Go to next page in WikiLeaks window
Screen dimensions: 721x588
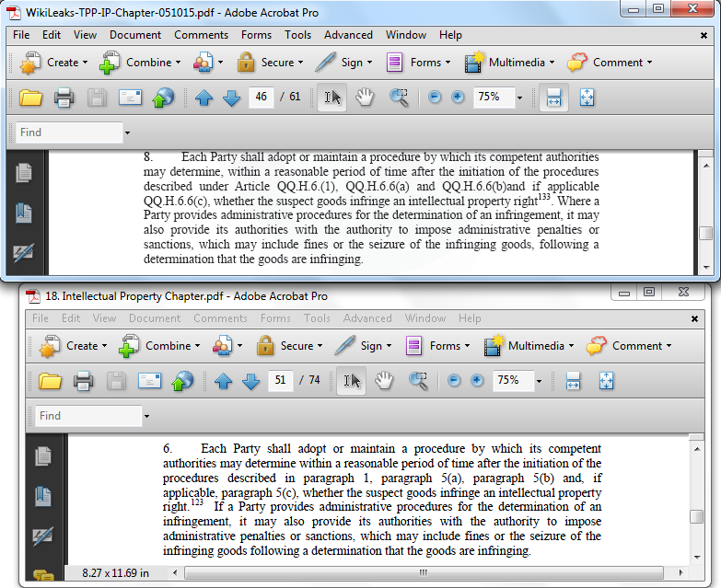(x=232, y=98)
